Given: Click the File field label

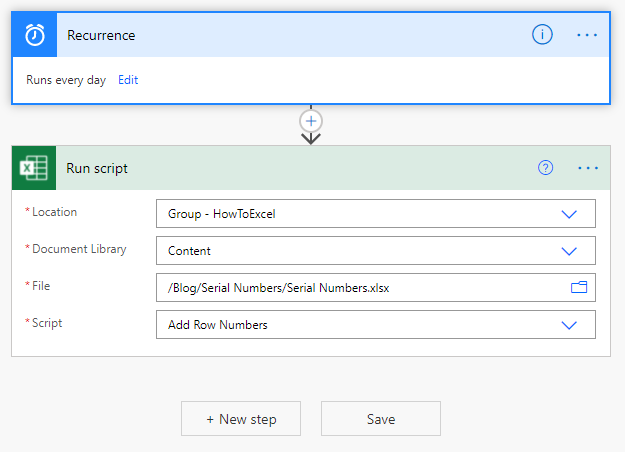Looking at the screenshot, I should [x=41, y=286].
